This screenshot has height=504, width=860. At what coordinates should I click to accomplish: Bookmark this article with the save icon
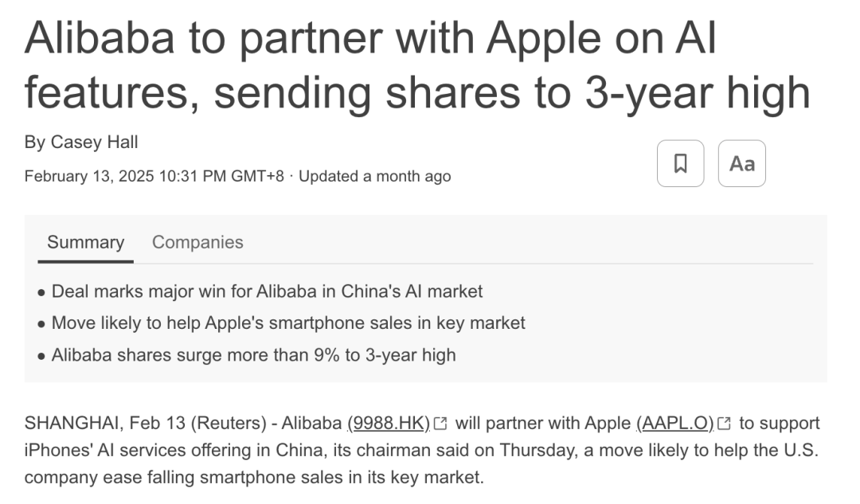[x=680, y=163]
